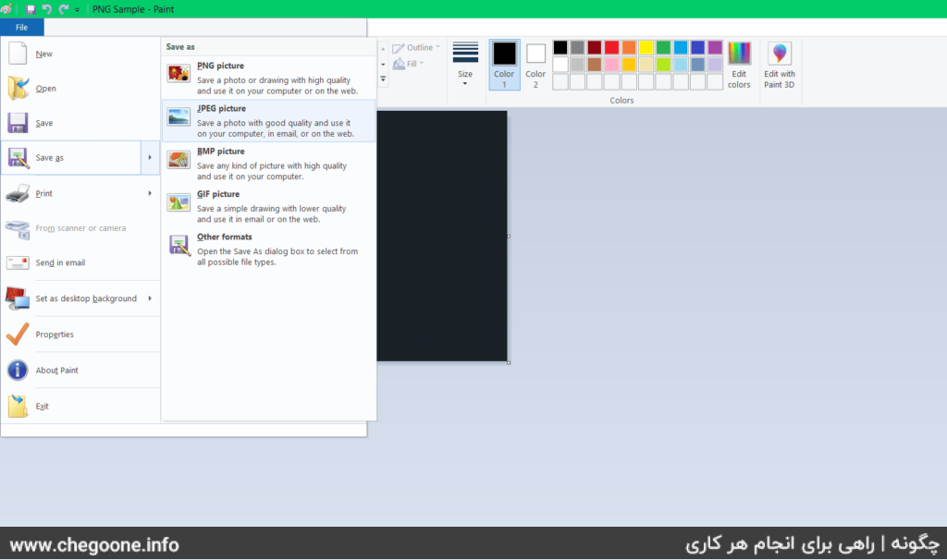This screenshot has height=560, width=947.
Task: Pick the red color swatch
Action: click(x=612, y=48)
